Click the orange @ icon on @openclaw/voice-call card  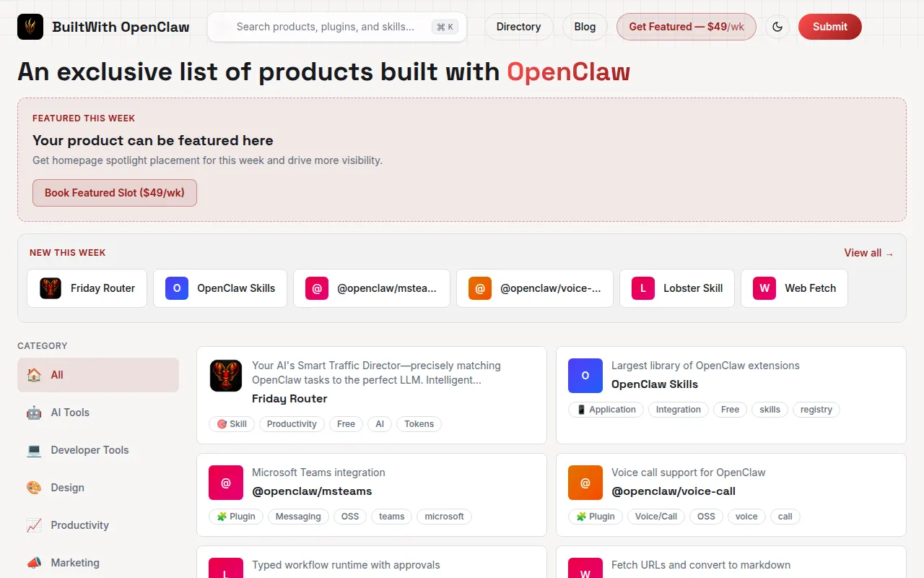[x=585, y=483]
